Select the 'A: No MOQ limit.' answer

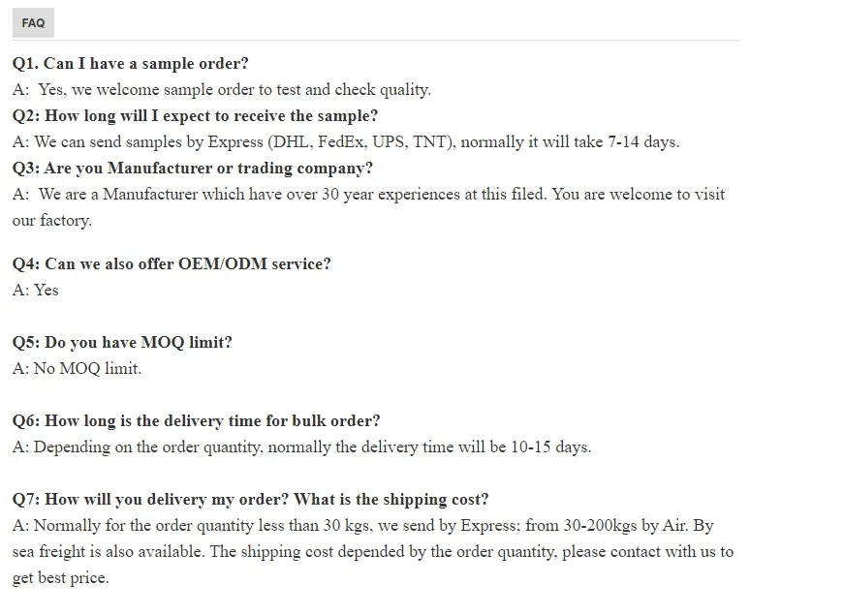[78, 369]
